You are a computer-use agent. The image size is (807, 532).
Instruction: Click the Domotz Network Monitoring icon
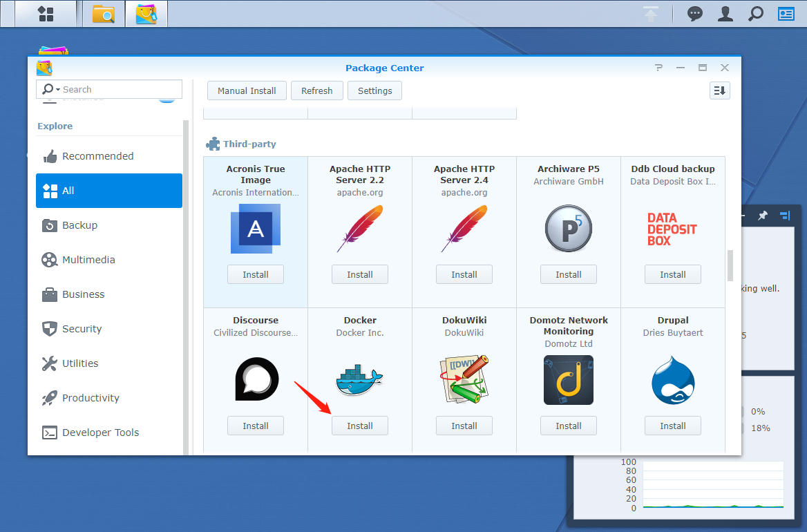coord(568,380)
